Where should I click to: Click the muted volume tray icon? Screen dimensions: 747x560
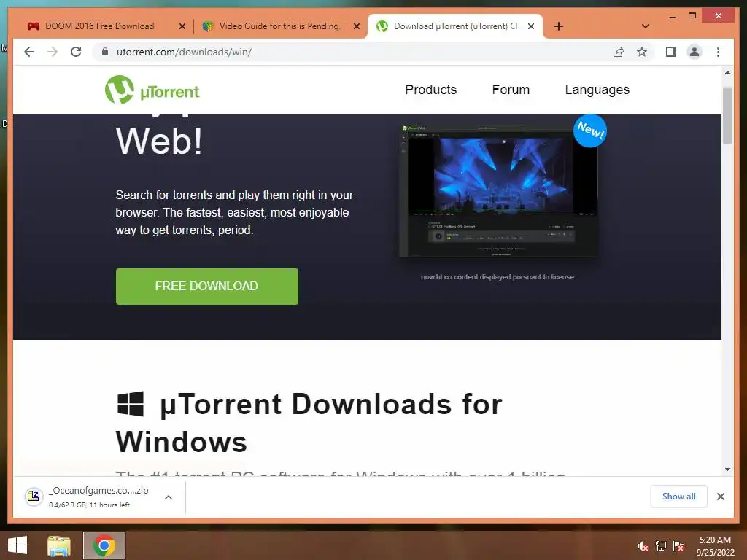643,547
